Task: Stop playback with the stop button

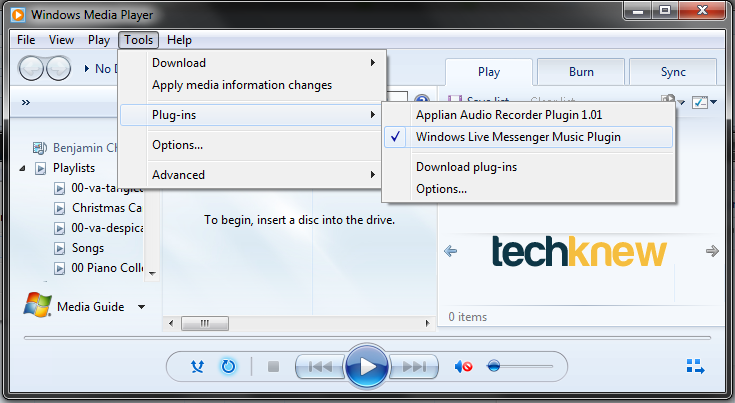Action: pos(273,366)
